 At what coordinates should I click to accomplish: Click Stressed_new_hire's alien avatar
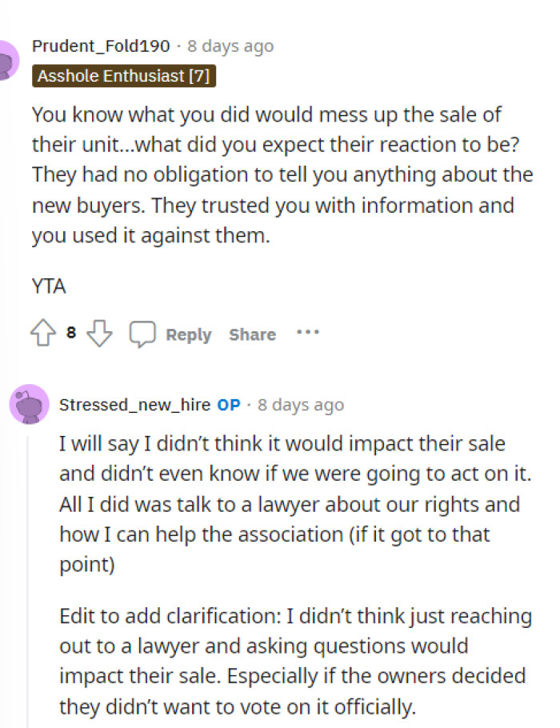pyautogui.click(x=30, y=406)
